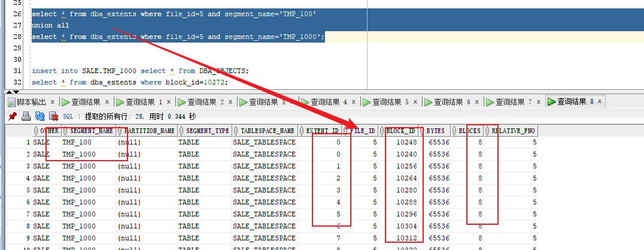
Task: Sort by the PARTITION_NAME column header
Action: pyautogui.click(x=147, y=131)
